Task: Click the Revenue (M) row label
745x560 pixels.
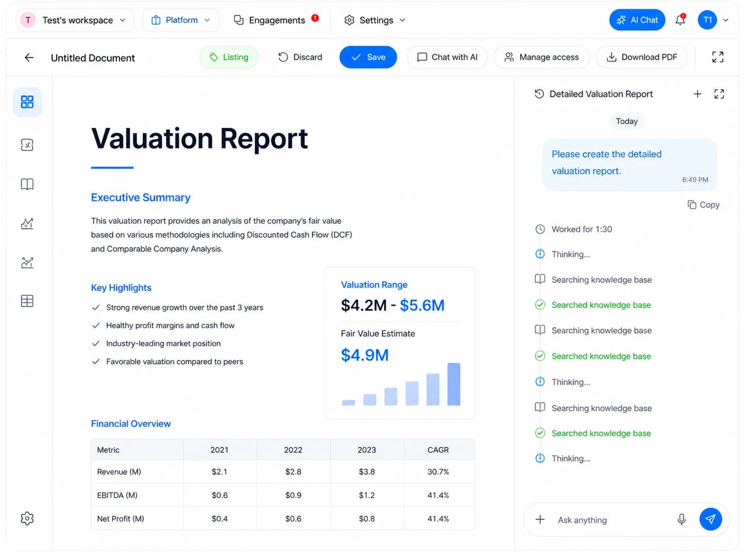Action: [x=119, y=472]
